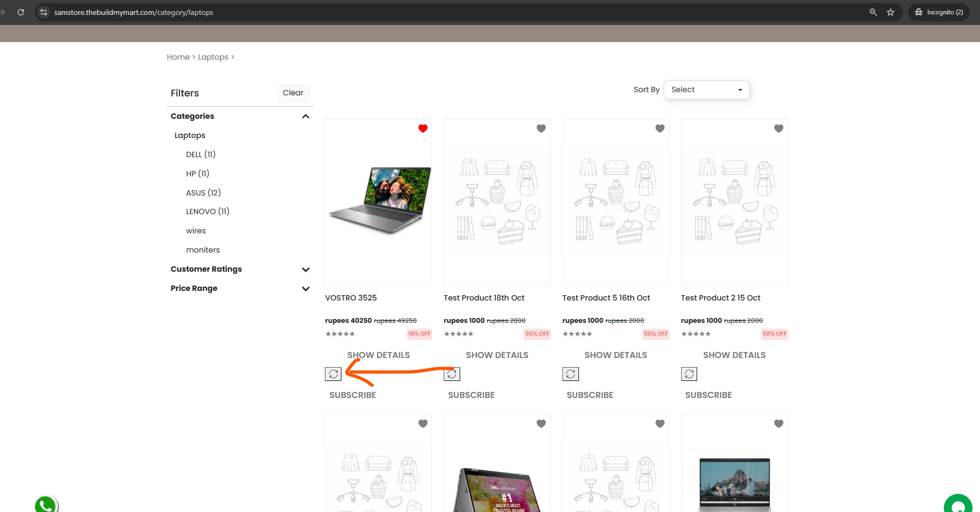This screenshot has width=980, height=512.
Task: Filter by ASUS (12) category
Action: click(203, 193)
